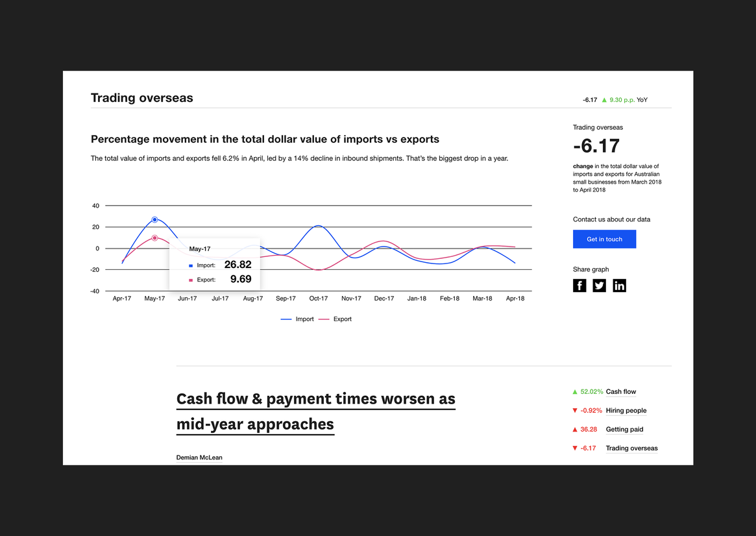Open the Cash flow indicator link
This screenshot has height=536, width=756.
pyautogui.click(x=620, y=392)
